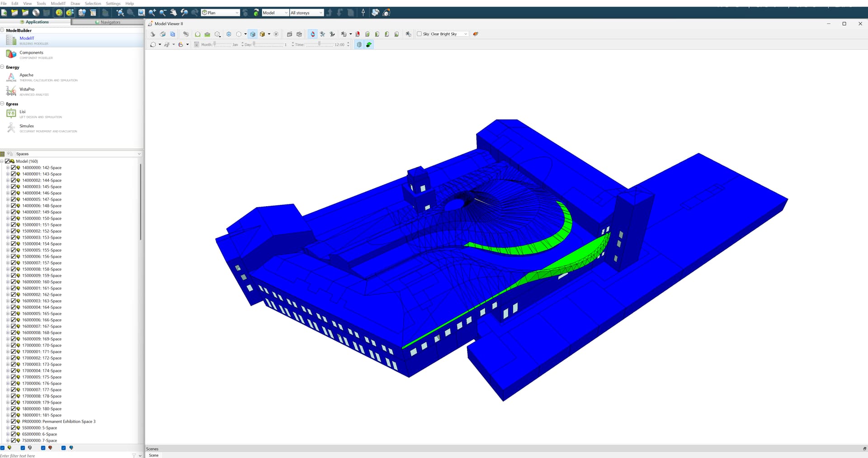Image resolution: width=868 pixels, height=458 pixels.
Task: Click the green layers icon beside the time slider
Action: (369, 45)
